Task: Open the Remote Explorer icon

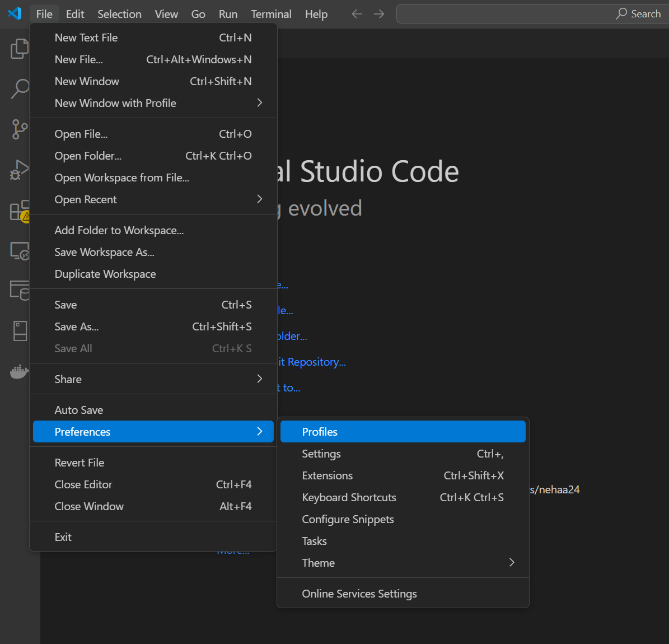Action: tap(20, 250)
